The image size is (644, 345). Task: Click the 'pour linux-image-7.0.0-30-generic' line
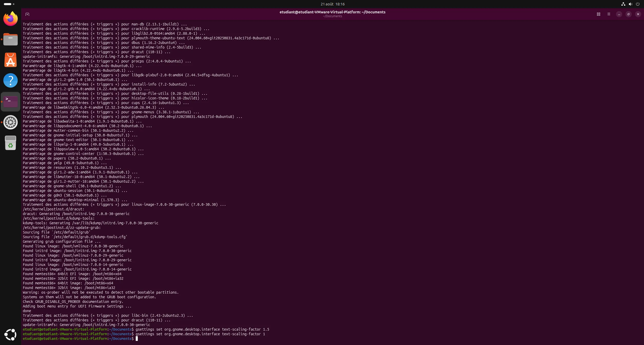(124, 204)
